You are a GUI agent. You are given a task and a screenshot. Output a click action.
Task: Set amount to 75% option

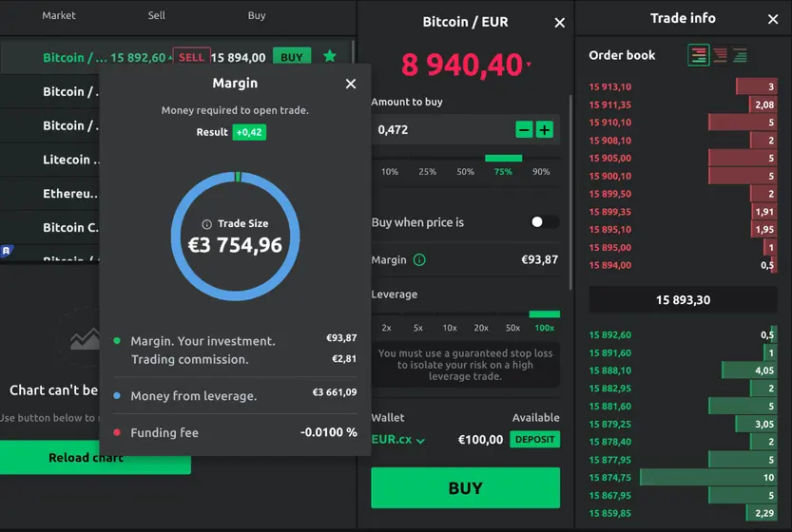click(503, 172)
